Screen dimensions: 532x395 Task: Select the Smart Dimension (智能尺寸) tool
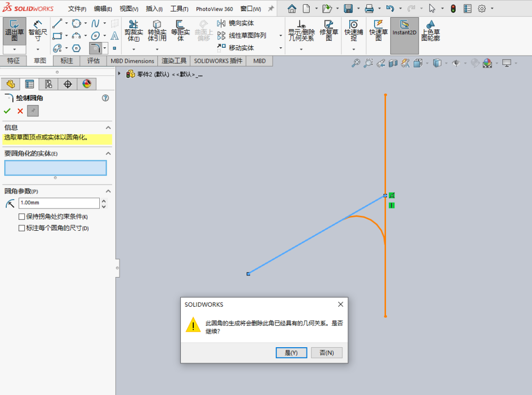[x=37, y=31]
